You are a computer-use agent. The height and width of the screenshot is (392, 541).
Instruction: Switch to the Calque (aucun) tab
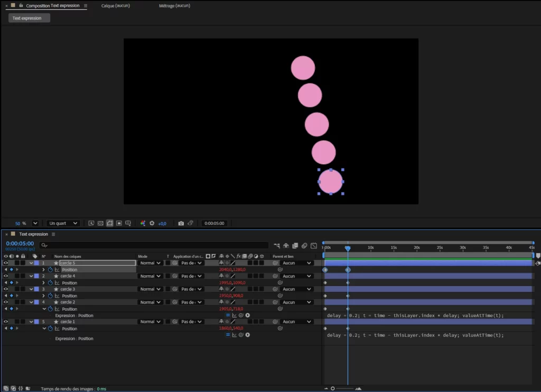click(116, 5)
